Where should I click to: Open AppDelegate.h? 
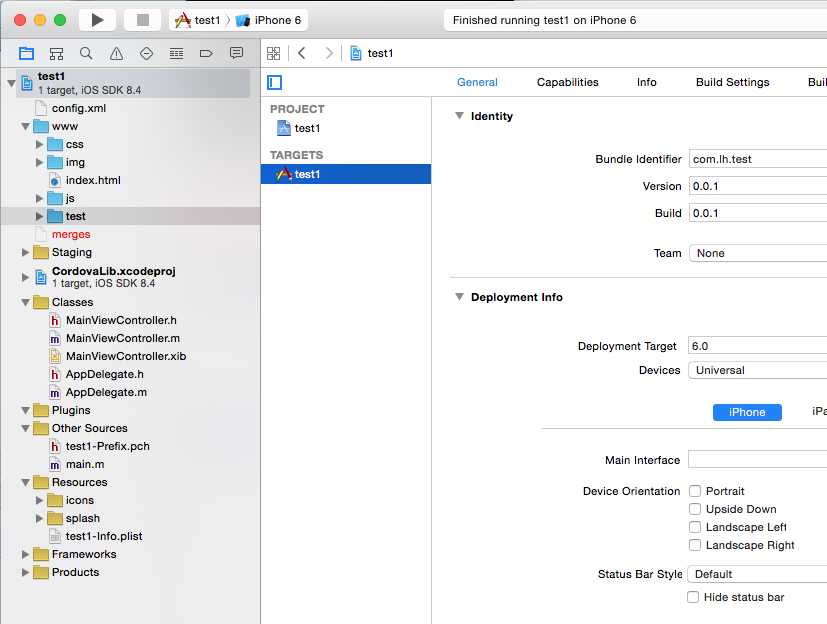[104, 374]
